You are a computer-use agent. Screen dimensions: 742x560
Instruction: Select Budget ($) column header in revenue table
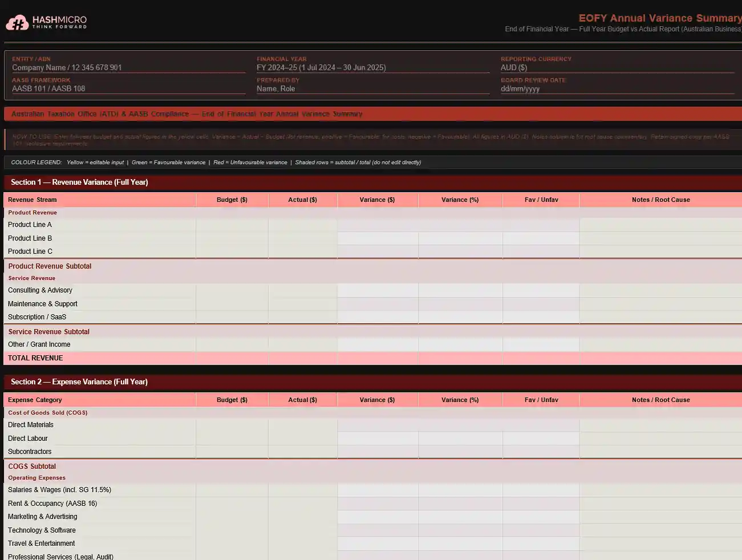click(x=232, y=200)
